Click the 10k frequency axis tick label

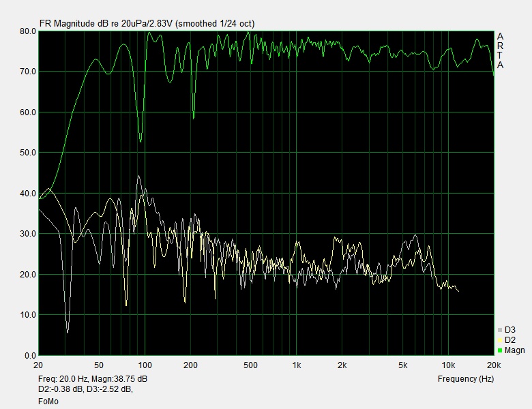(x=448, y=365)
